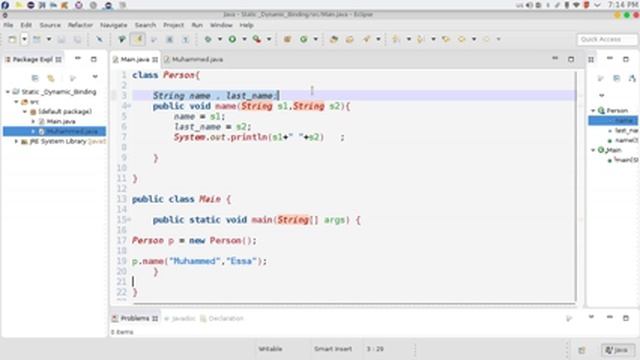Expand the JRE System Library node
640x360 pixels.
16,141
